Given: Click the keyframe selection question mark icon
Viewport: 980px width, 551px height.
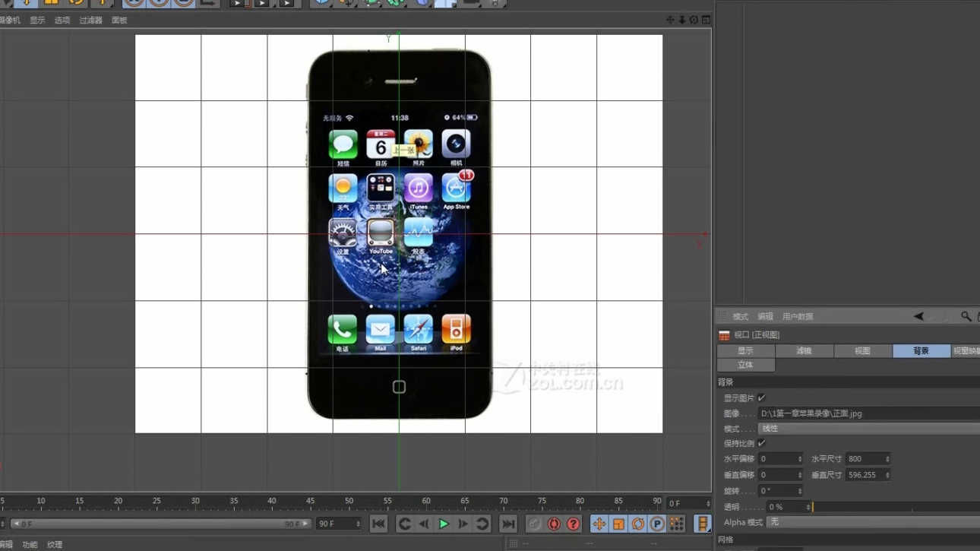Looking at the screenshot, I should click(573, 524).
